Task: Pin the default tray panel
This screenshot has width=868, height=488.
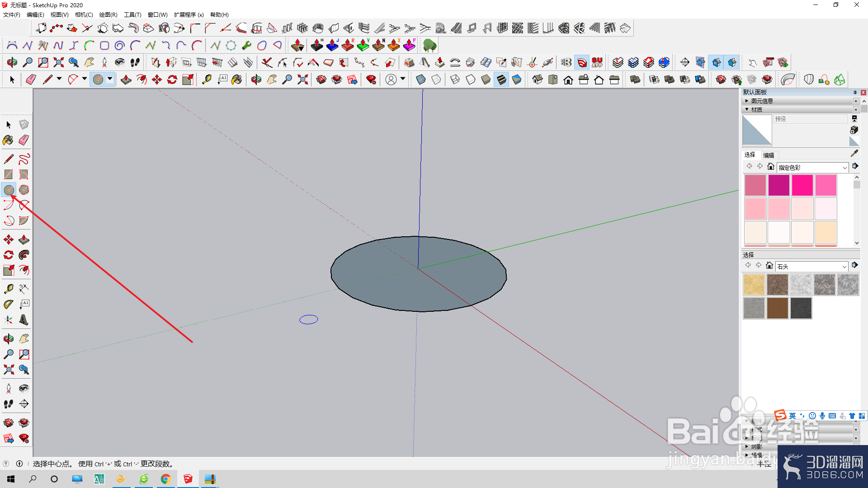Action: click(x=855, y=92)
